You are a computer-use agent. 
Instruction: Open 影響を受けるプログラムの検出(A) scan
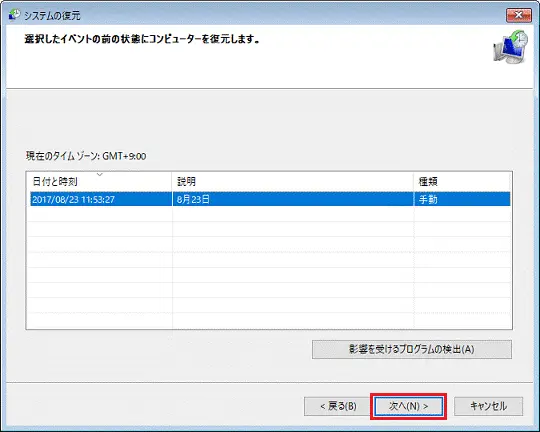412,349
